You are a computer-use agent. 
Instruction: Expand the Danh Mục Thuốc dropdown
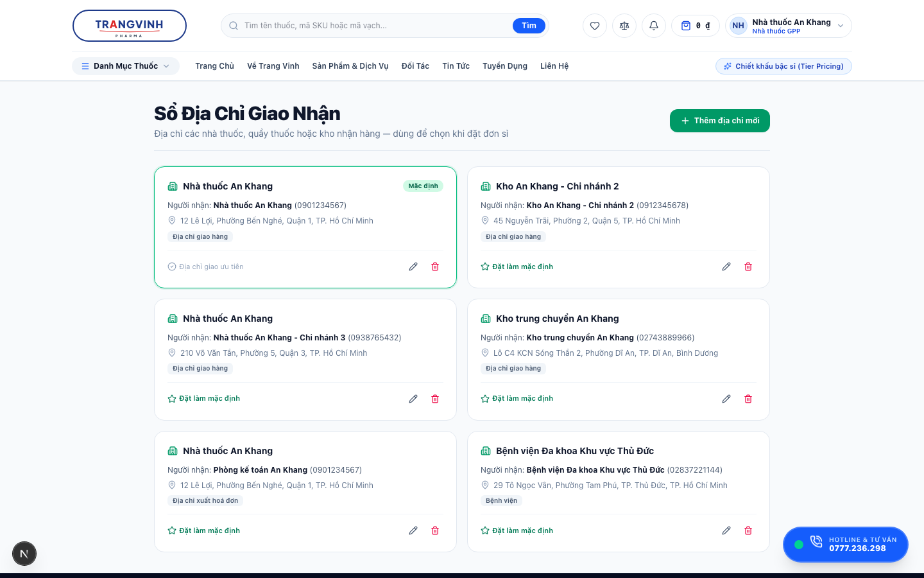(126, 66)
